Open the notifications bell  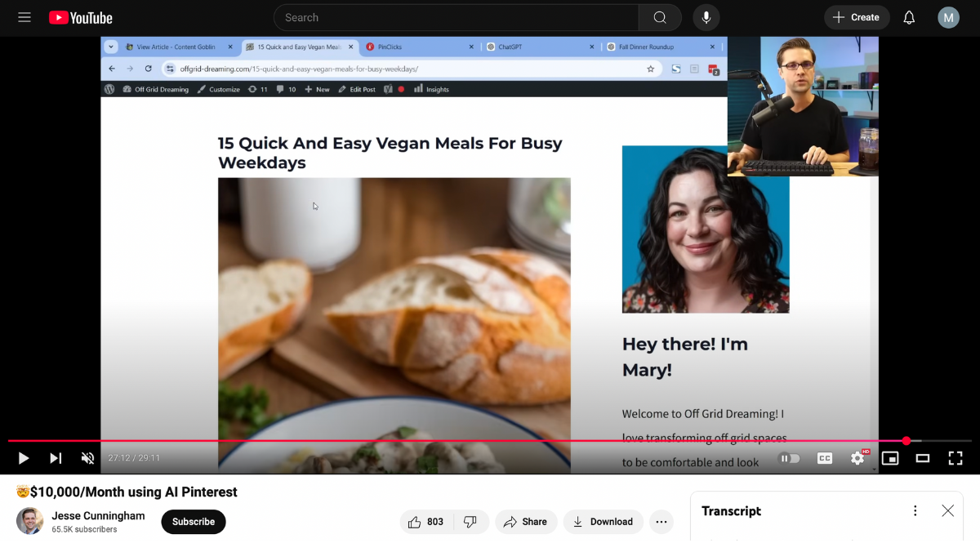(909, 17)
